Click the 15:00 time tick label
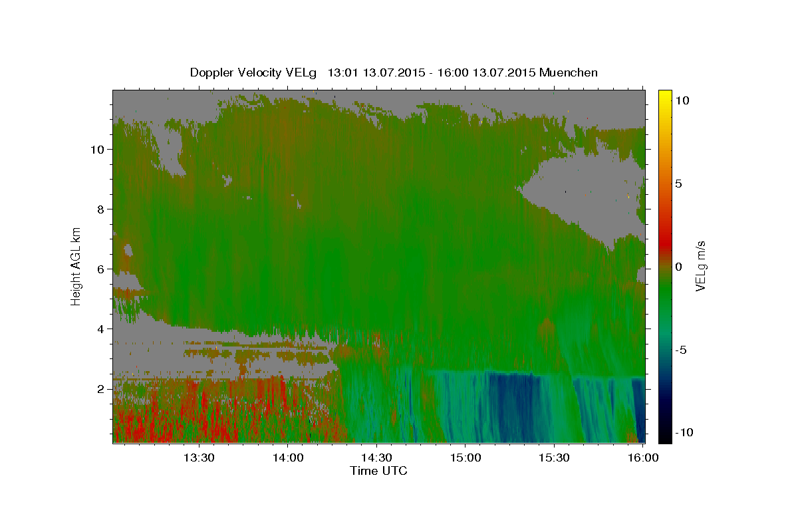798x532 pixels. click(465, 458)
